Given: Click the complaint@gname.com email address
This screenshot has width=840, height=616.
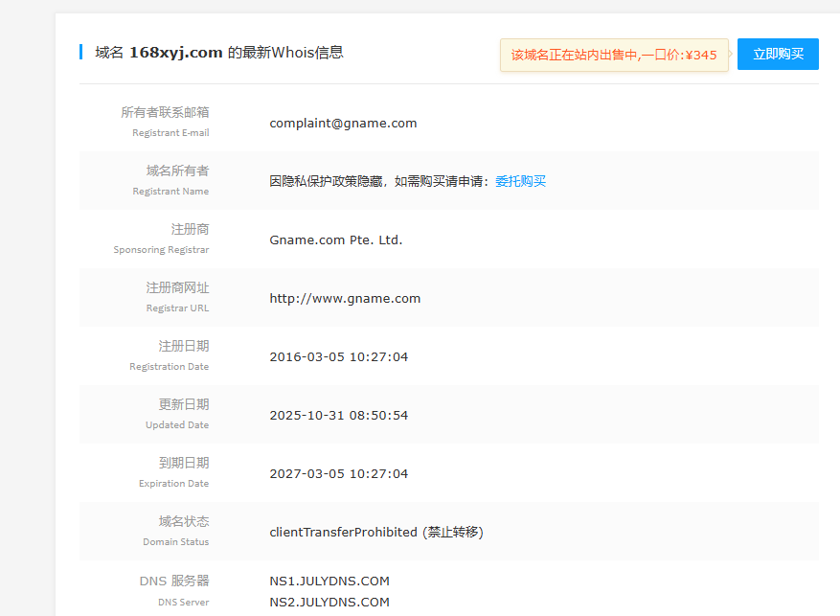Looking at the screenshot, I should 343,123.
